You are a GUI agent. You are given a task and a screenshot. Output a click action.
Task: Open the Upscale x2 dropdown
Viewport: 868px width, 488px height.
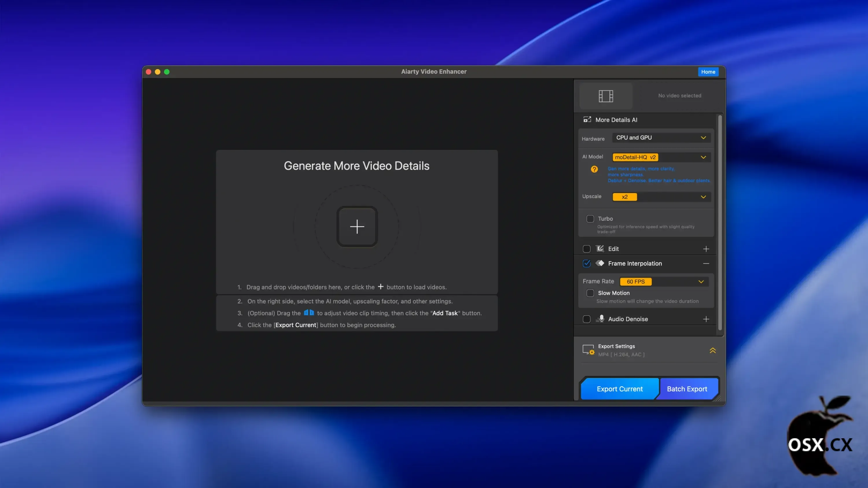point(661,197)
